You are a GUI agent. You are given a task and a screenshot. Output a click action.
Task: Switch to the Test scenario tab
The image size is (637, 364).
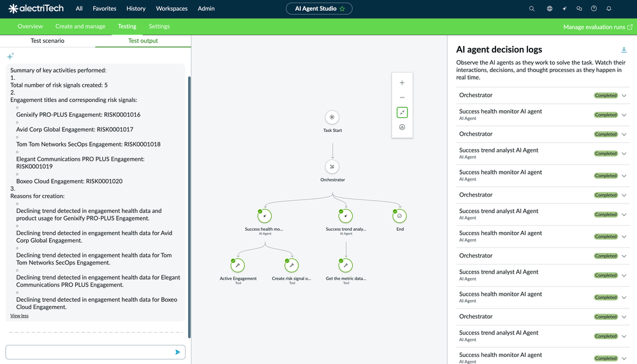pyautogui.click(x=48, y=41)
